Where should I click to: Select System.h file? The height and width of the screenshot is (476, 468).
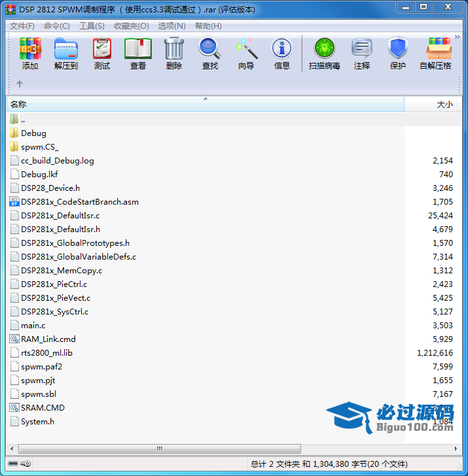point(37,421)
